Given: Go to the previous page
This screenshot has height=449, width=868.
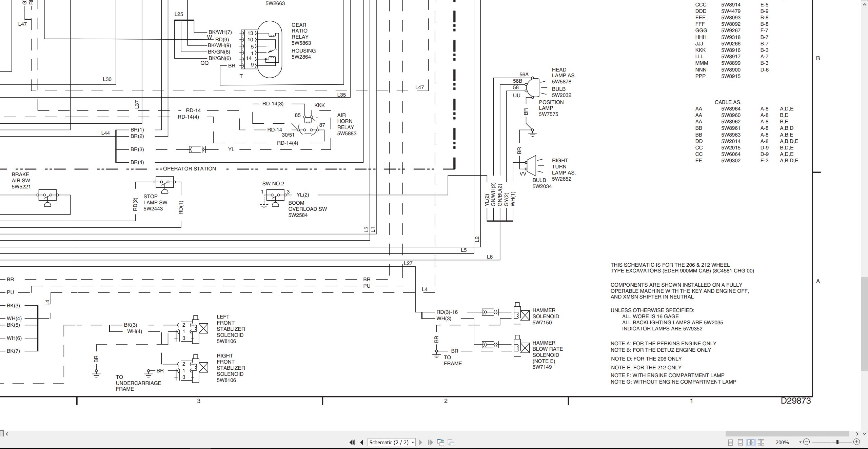Looking at the screenshot, I should click(x=362, y=442).
